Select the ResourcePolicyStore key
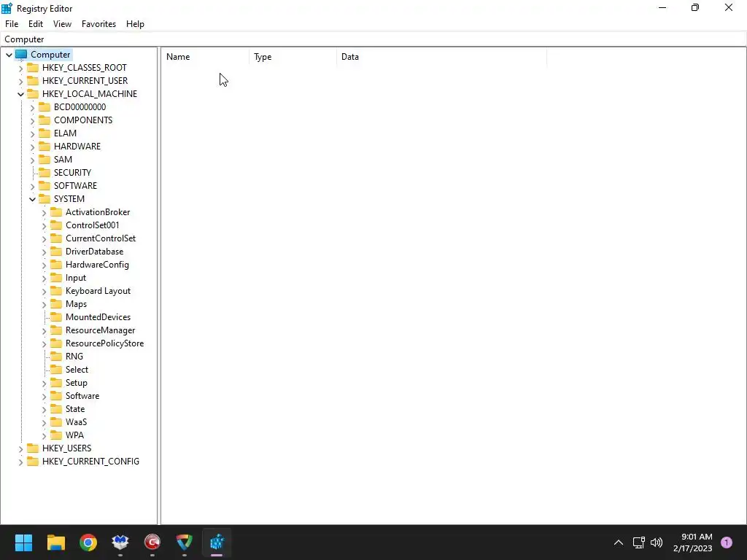Image resolution: width=747 pixels, height=560 pixels. [x=105, y=343]
